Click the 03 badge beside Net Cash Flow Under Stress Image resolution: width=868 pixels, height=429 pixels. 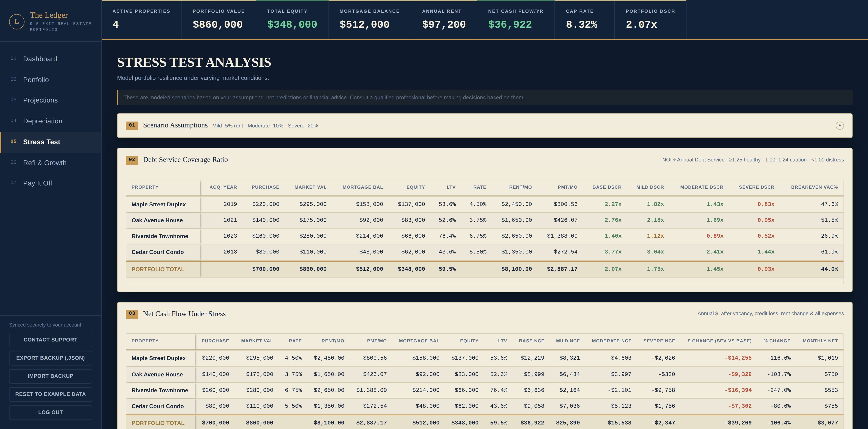tap(132, 314)
